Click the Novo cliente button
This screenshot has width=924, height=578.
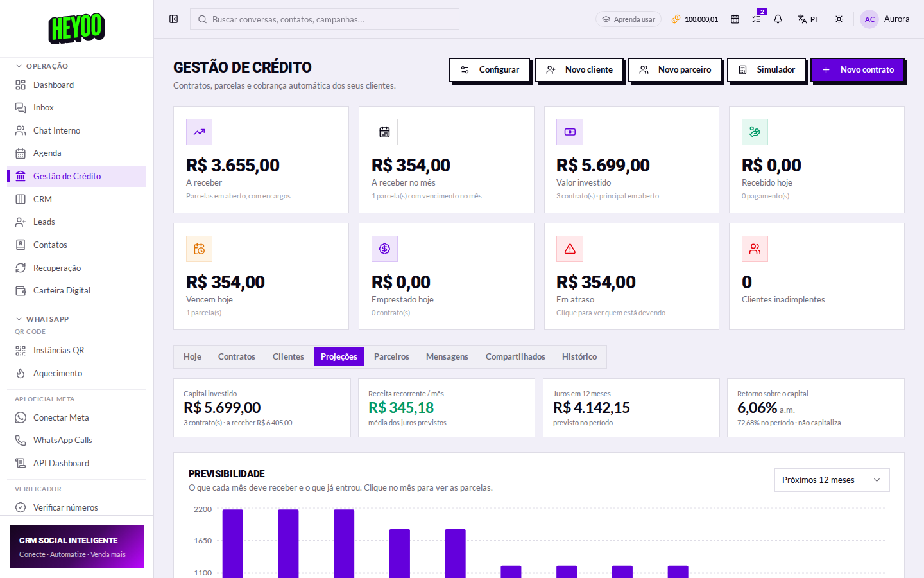click(579, 69)
